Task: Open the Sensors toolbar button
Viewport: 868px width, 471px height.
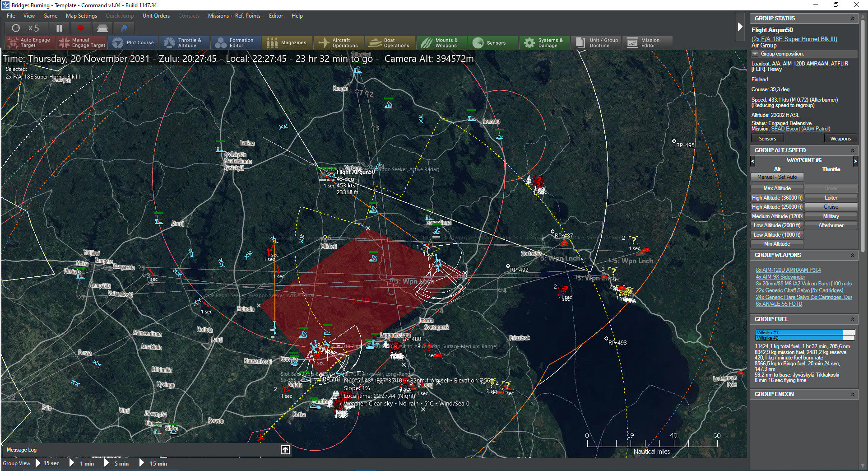Action: coord(490,43)
